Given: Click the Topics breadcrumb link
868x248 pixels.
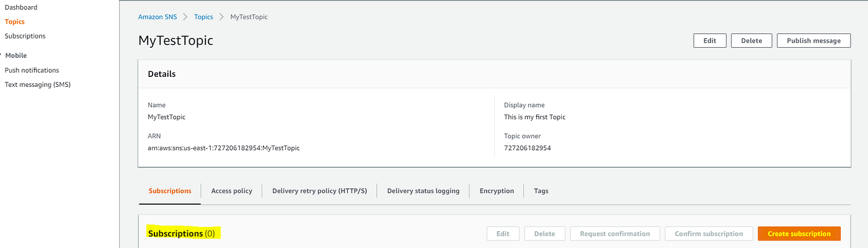Looking at the screenshot, I should tap(204, 17).
